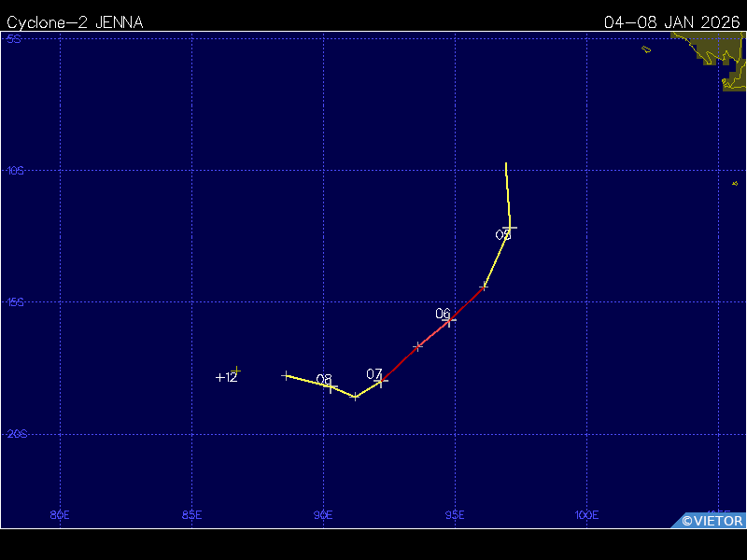Click the southernmost cross marker on the track
Screen dimensions: 747x560
356,397
